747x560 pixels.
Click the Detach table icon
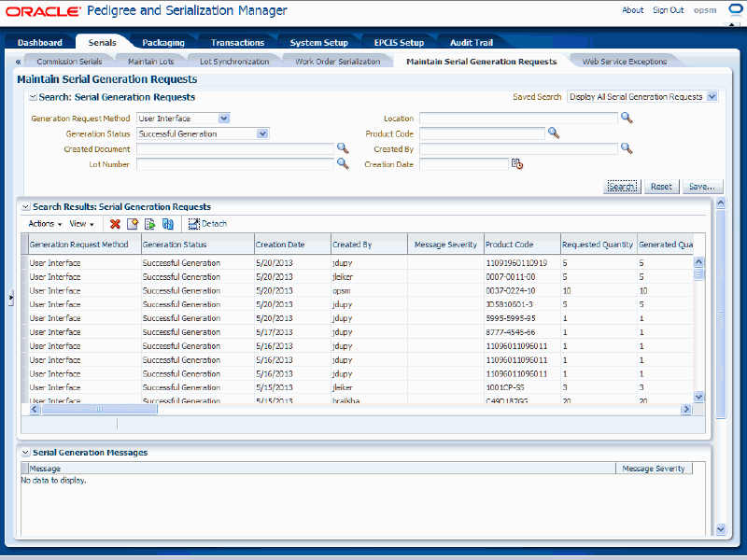pyautogui.click(x=194, y=224)
